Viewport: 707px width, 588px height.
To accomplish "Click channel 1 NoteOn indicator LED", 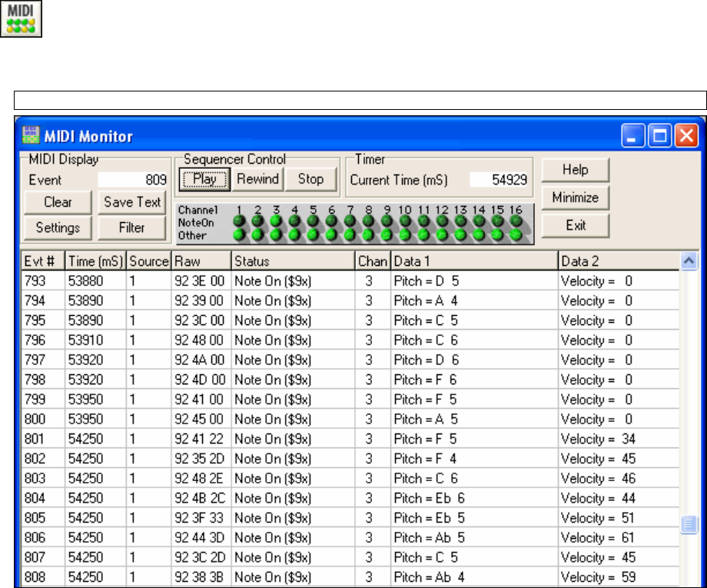I will pyautogui.click(x=239, y=221).
